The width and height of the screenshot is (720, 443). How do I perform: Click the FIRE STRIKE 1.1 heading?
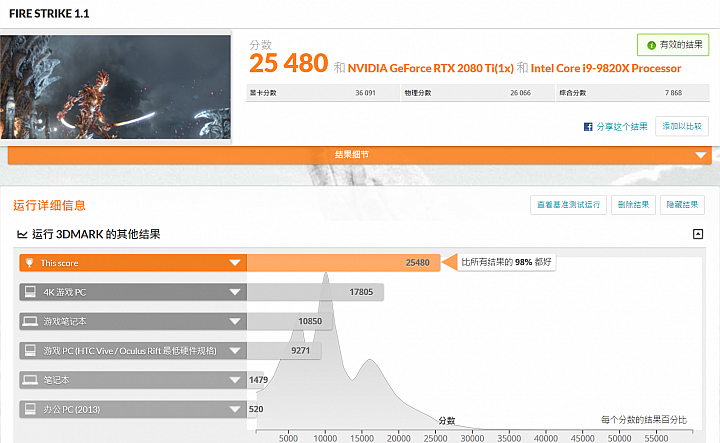49,14
